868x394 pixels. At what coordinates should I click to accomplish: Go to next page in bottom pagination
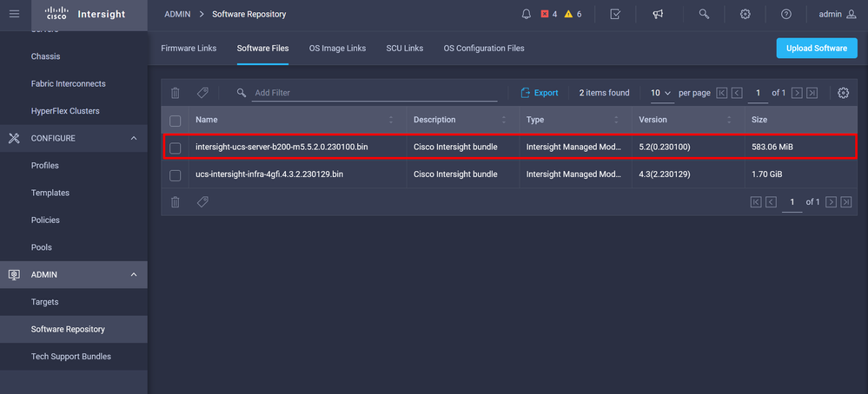coord(831,202)
